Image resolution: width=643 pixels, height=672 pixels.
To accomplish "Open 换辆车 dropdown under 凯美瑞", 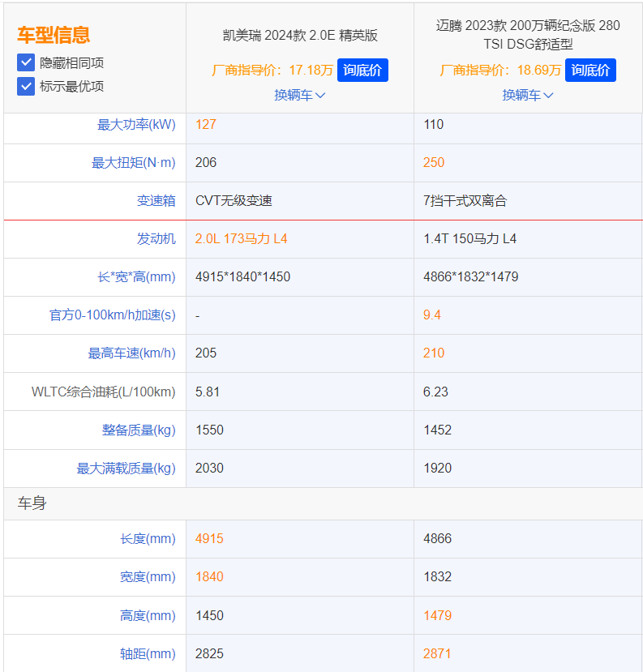I will pos(299,95).
